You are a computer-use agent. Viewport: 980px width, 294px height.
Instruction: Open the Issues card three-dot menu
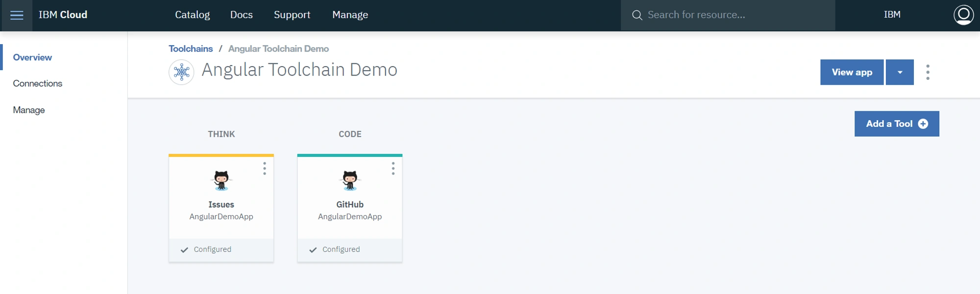tap(265, 169)
